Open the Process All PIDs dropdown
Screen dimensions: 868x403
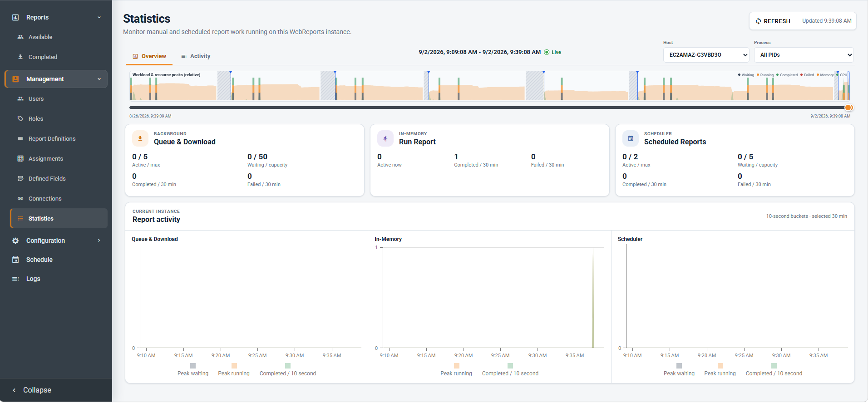click(804, 55)
